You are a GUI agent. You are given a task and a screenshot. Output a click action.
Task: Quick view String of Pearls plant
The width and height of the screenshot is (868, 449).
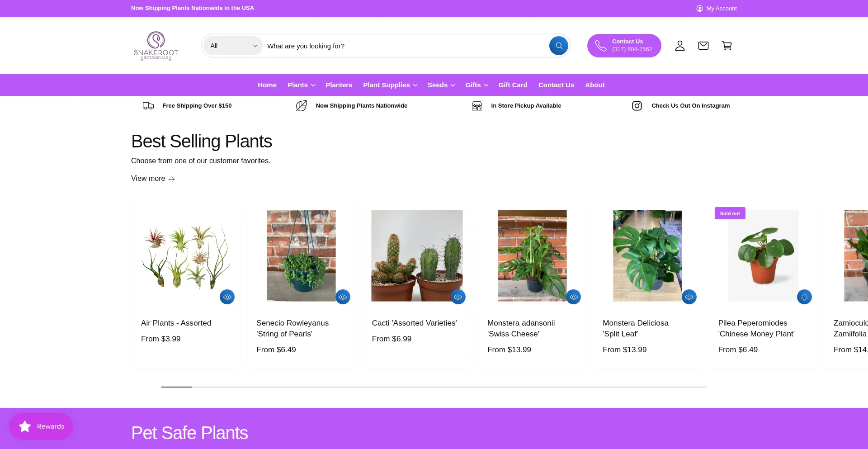click(x=343, y=297)
